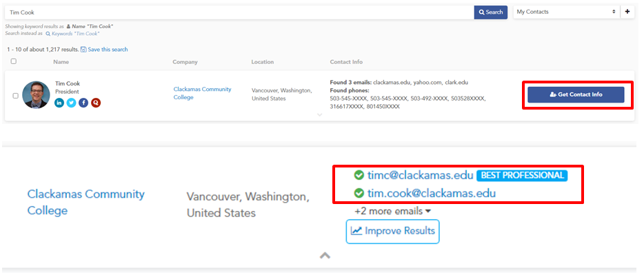This screenshot has height=275, width=644.
Task: Collapse details with the up chevron
Action: point(325,255)
